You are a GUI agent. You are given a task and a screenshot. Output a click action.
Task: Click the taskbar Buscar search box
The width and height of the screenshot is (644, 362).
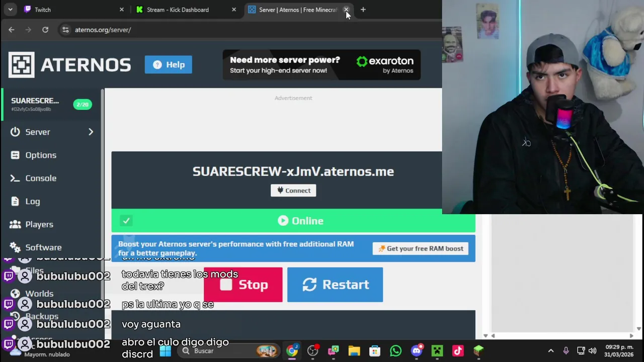click(229, 351)
